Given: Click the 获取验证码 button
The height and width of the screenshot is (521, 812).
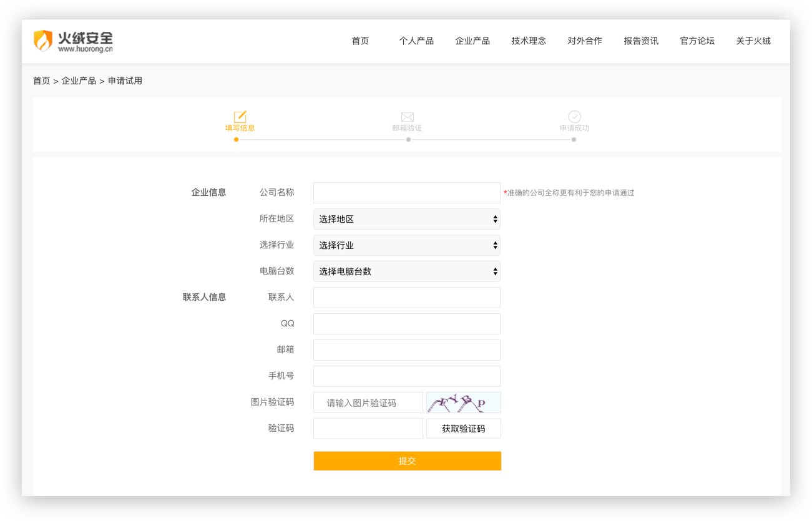Looking at the screenshot, I should click(464, 429).
